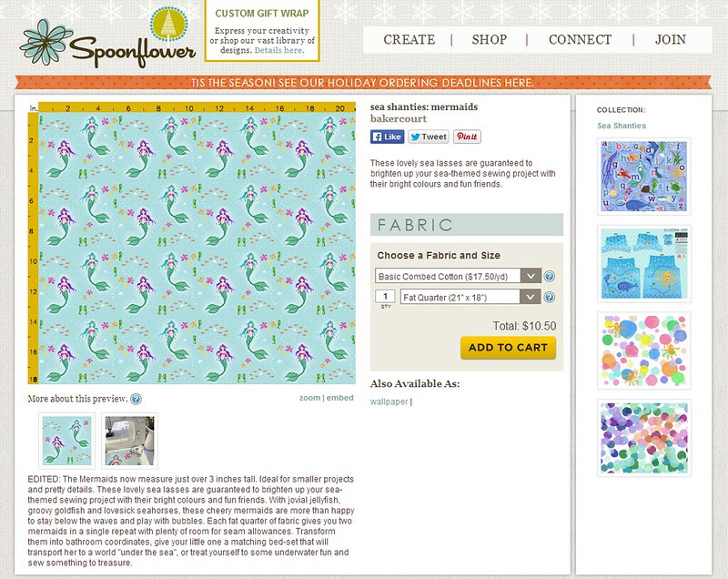Share via the Twitter Tweet button
The width and height of the screenshot is (728, 579).
tap(428, 137)
